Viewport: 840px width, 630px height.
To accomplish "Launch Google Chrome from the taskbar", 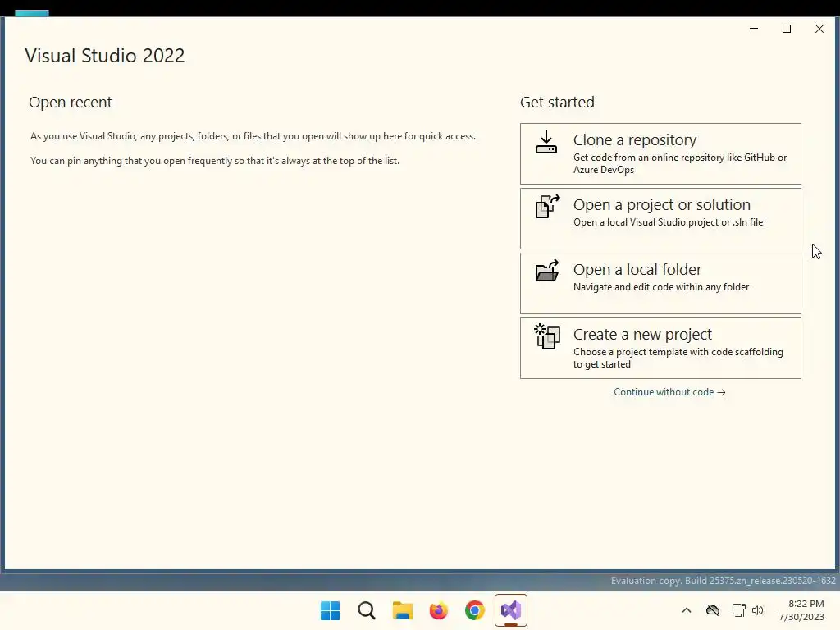I will (475, 610).
